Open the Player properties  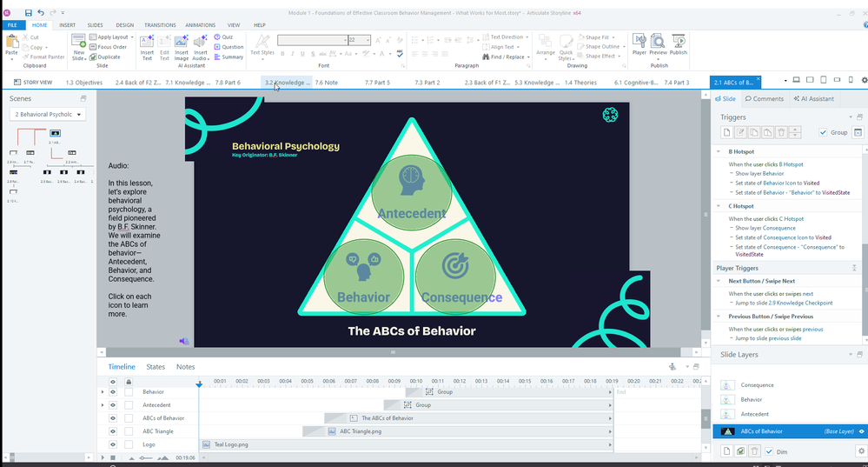[639, 45]
